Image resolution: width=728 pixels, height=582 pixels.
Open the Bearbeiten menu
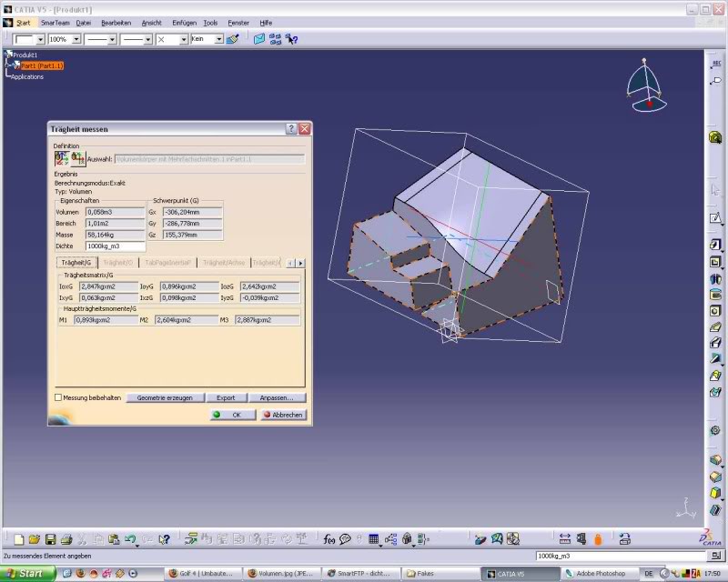pos(116,23)
